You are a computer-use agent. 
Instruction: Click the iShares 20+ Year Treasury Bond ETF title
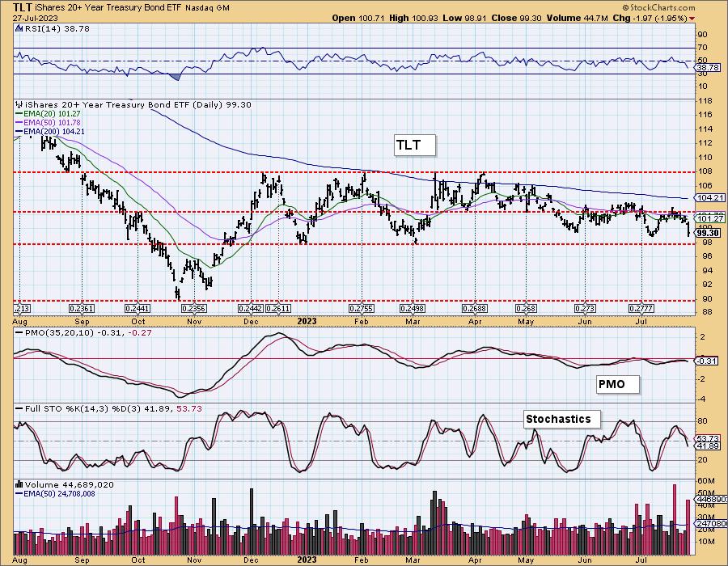[x=108, y=8]
